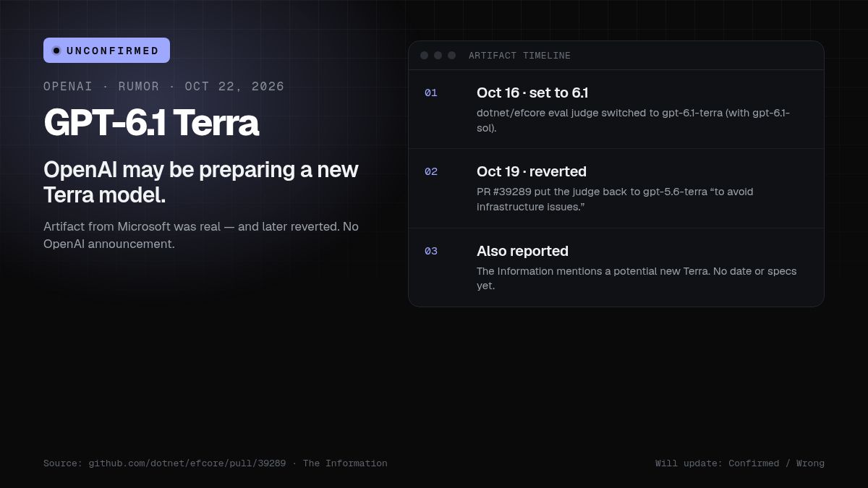Click the 'Artifact from Microsoft was real' paragraph

click(201, 235)
